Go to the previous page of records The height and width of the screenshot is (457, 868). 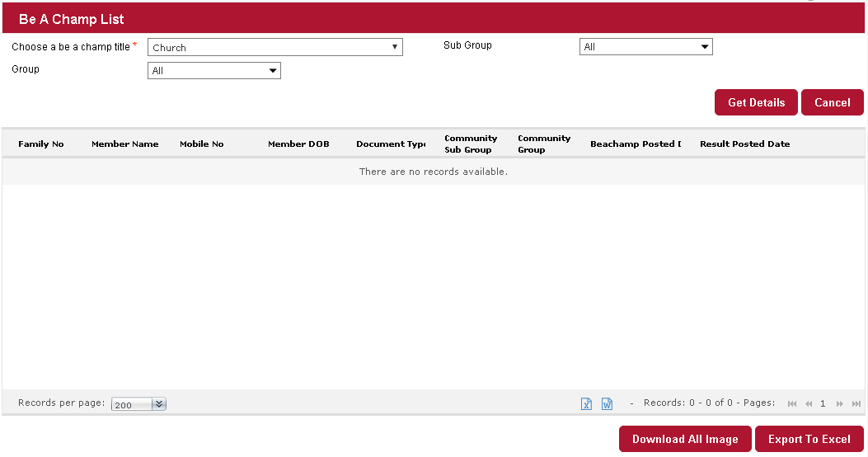click(809, 403)
